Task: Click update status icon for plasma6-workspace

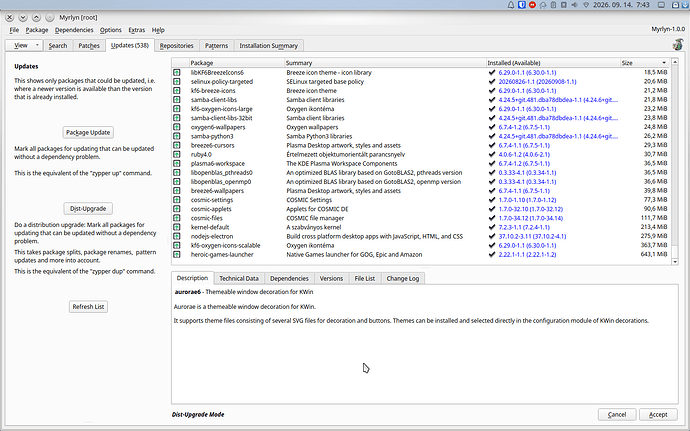Action: coord(176,163)
